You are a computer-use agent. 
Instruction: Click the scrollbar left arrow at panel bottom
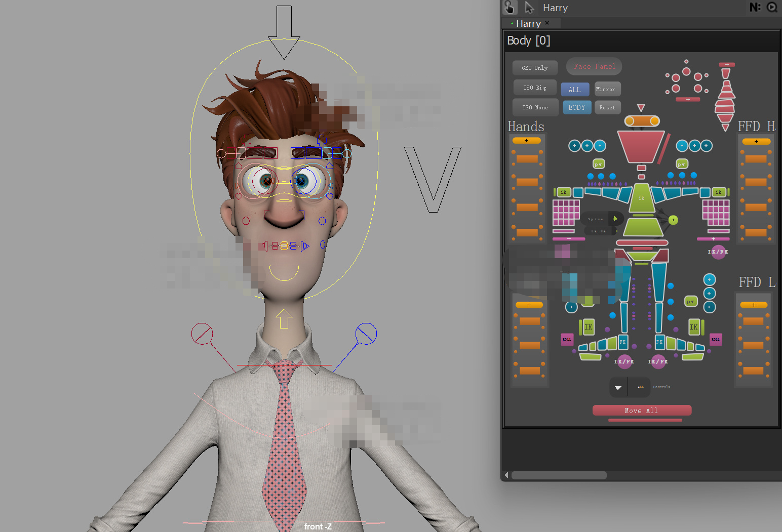click(506, 475)
